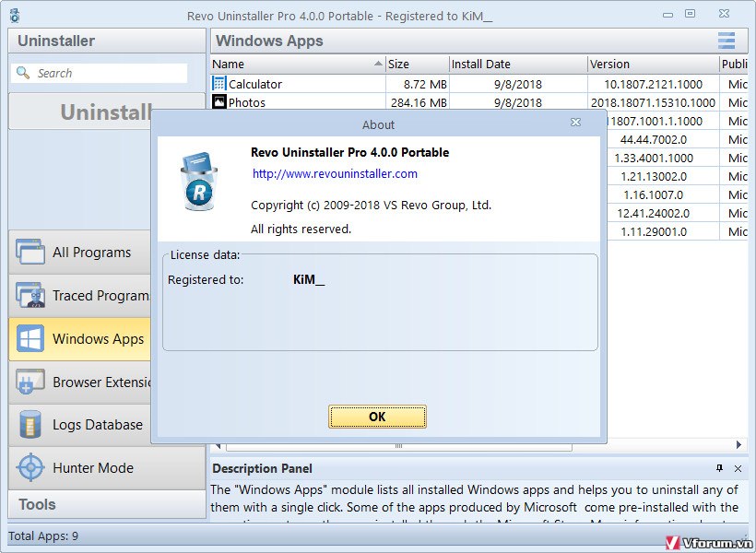Click the Hunter Mode crosshair icon

pos(30,467)
